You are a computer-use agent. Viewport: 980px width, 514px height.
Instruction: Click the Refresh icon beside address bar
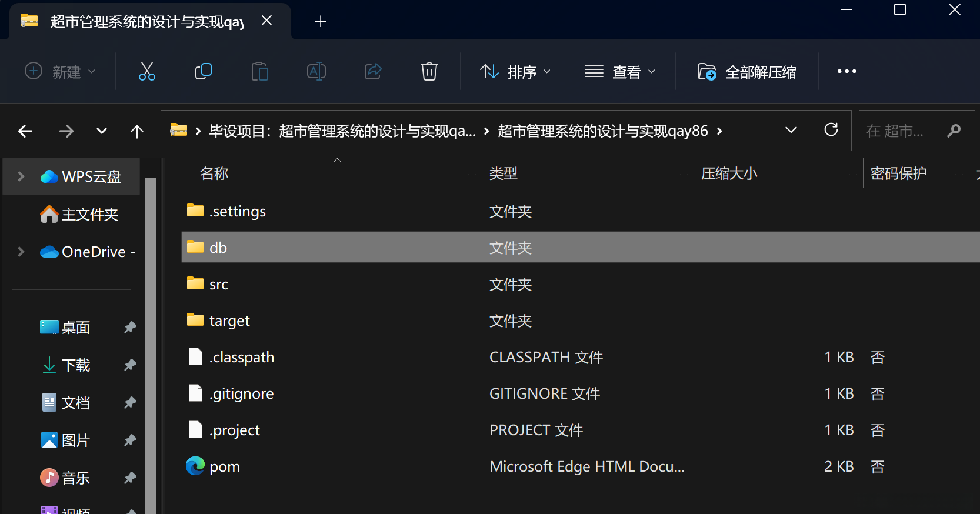click(831, 130)
